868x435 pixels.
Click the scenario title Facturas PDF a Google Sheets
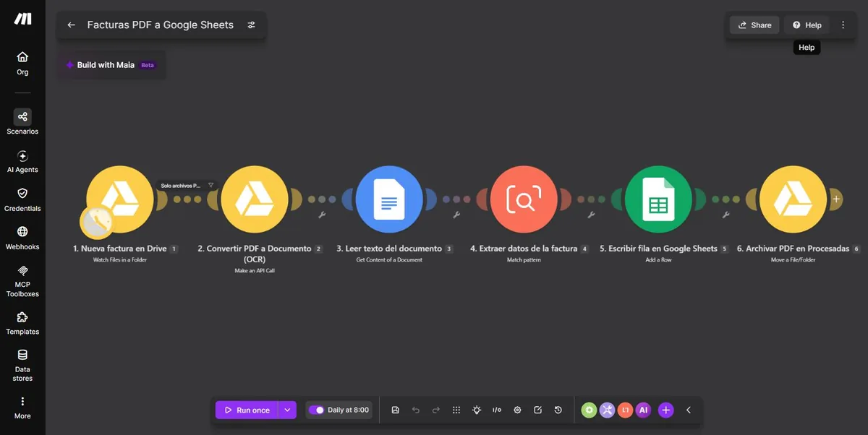tap(161, 25)
